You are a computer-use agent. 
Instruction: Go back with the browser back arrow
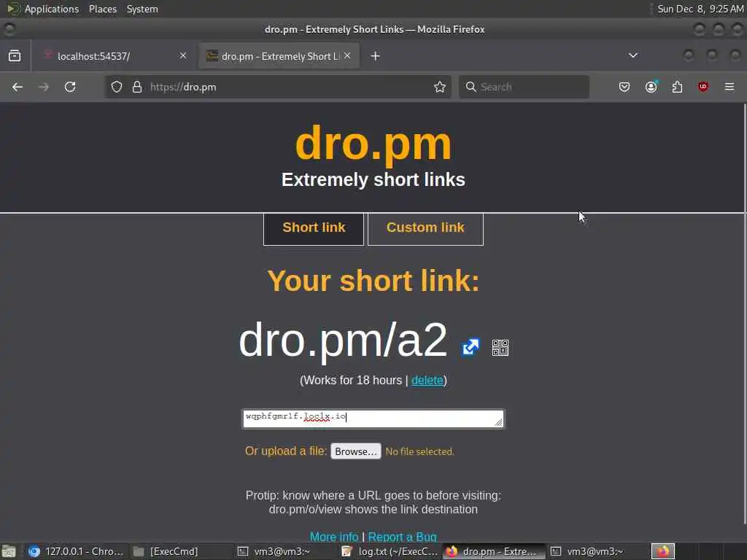pyautogui.click(x=18, y=87)
